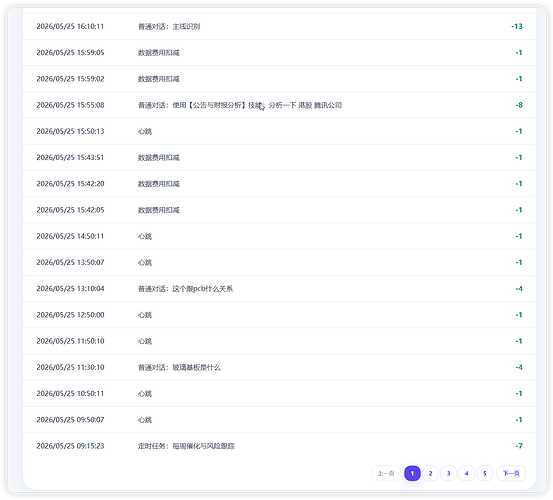Select 心跳 in the 12:50:00 row
Image resolution: width=553 pixels, height=500 pixels.
pyautogui.click(x=145, y=315)
